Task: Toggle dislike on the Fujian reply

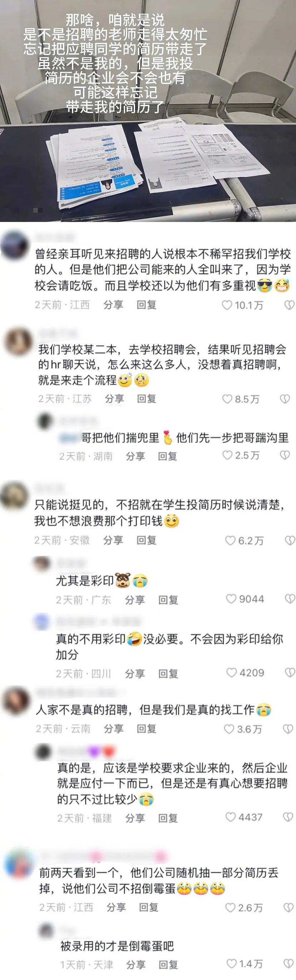Action: (x=288, y=817)
